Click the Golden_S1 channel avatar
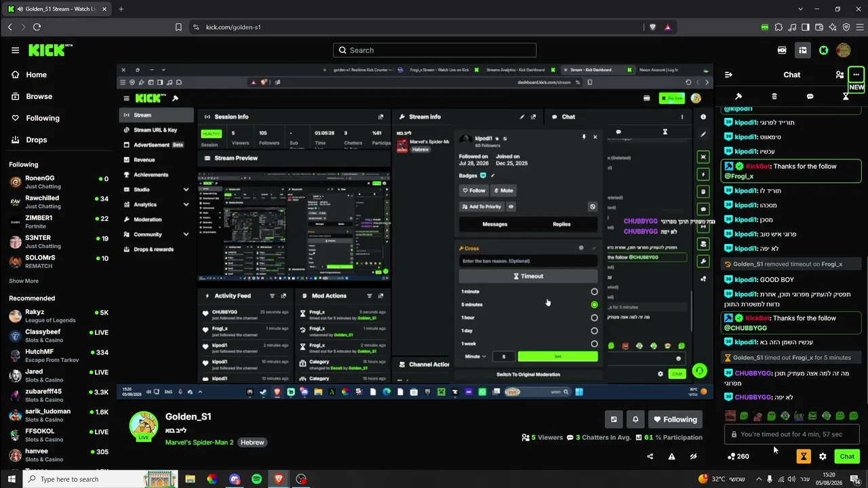Viewport: 868px width, 488px height. pos(144,426)
